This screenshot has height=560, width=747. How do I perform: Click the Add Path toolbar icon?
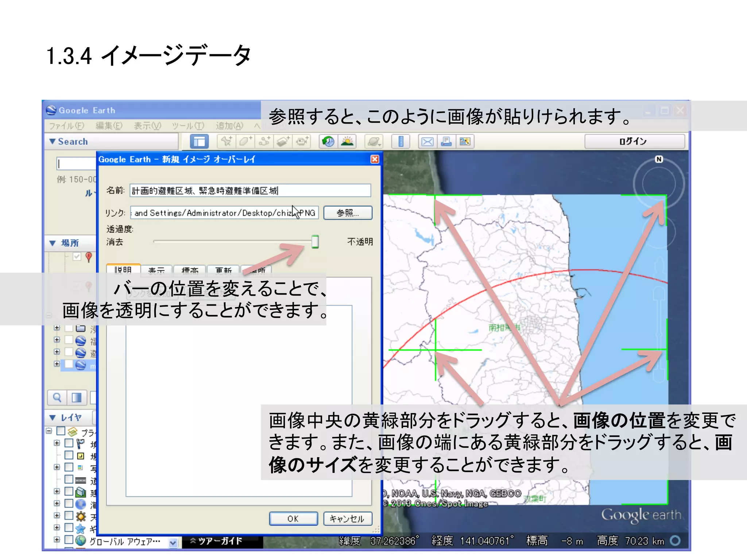tap(264, 141)
